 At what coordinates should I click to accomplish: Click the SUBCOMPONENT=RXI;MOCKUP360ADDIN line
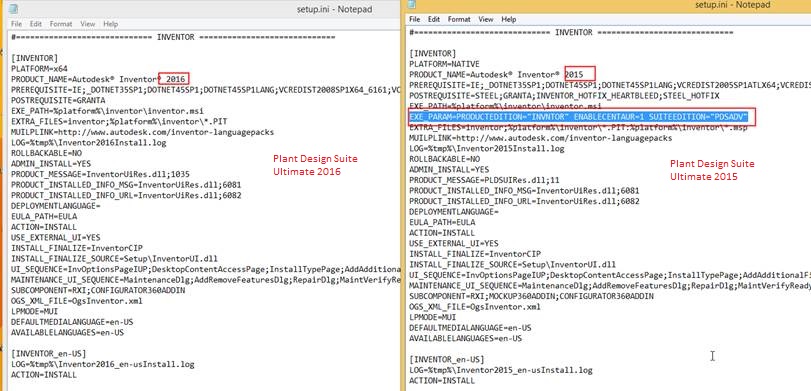pos(531,296)
